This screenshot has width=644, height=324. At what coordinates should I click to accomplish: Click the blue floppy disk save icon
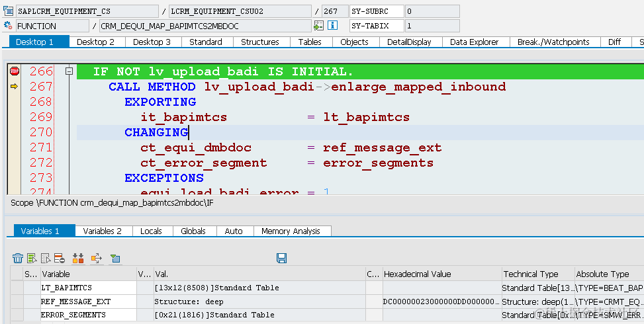[282, 258]
